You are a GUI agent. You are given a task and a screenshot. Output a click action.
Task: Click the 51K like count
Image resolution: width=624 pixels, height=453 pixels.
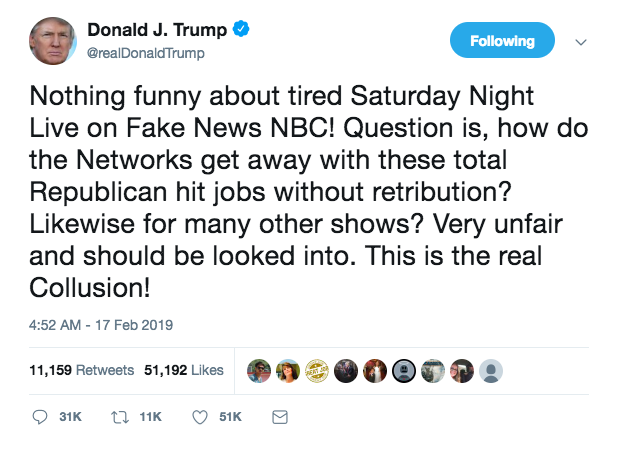click(229, 416)
